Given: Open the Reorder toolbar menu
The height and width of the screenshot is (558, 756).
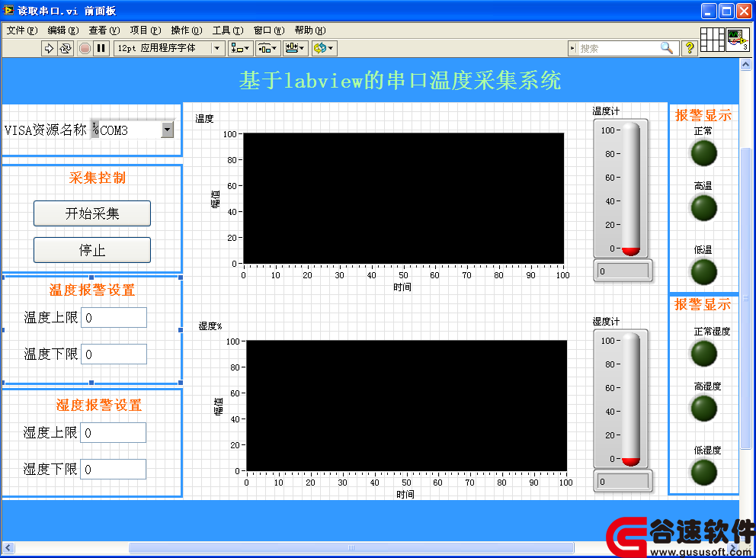Looking at the screenshot, I should (324, 48).
